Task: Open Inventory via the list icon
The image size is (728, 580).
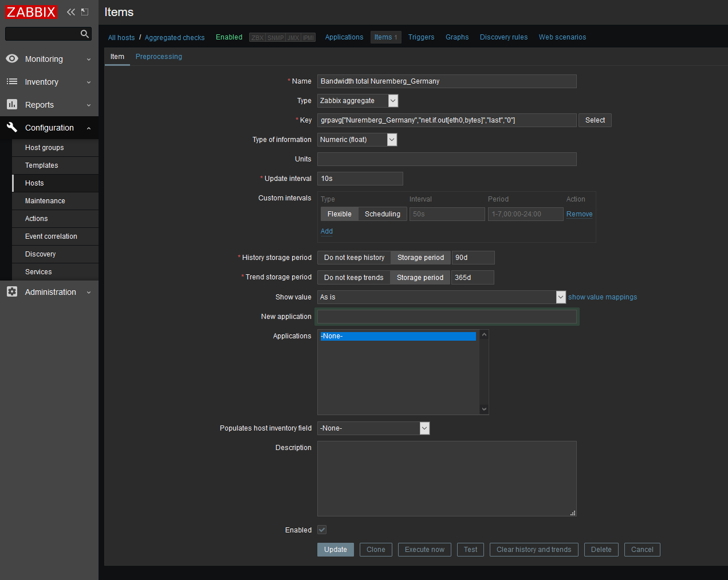Action: [x=12, y=82]
